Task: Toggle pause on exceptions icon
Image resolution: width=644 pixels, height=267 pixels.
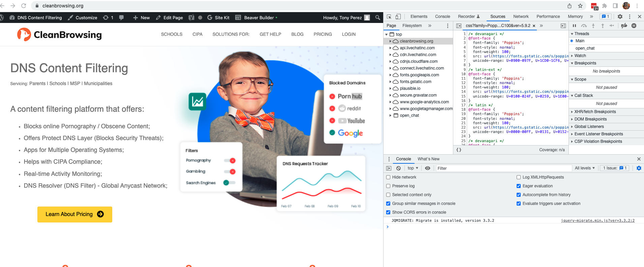Action: [x=634, y=26]
